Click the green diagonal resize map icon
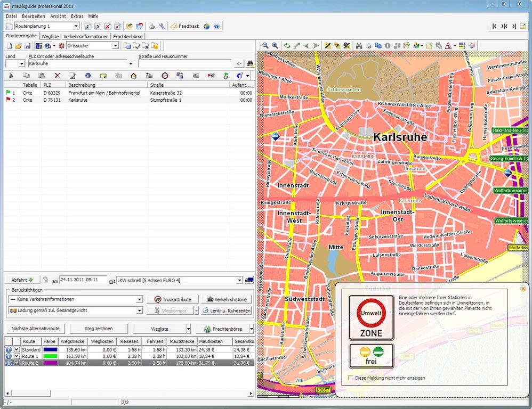Screen dimensions: 532x409 [297, 45]
